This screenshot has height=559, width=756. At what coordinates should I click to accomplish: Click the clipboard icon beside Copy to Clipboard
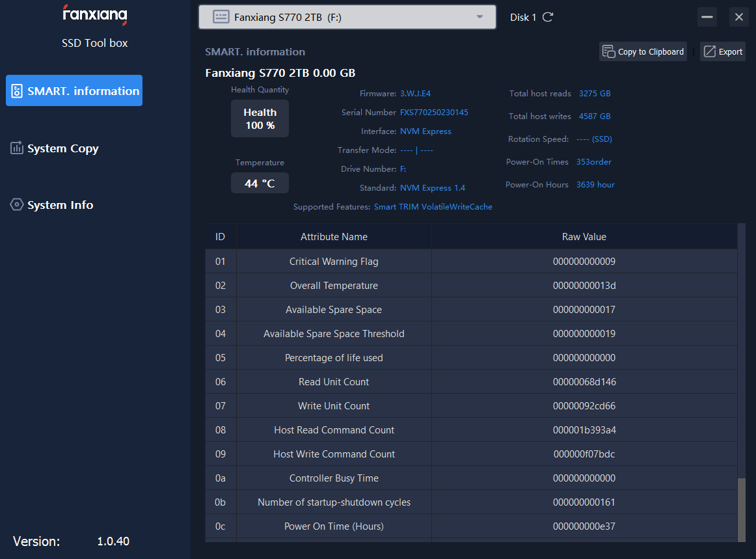coord(608,51)
